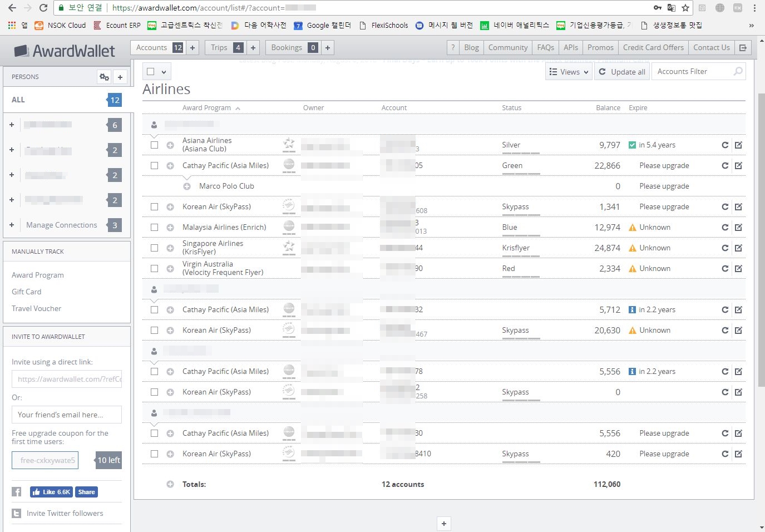
Task: Edit the Asiana Airlines account
Action: coord(739,145)
